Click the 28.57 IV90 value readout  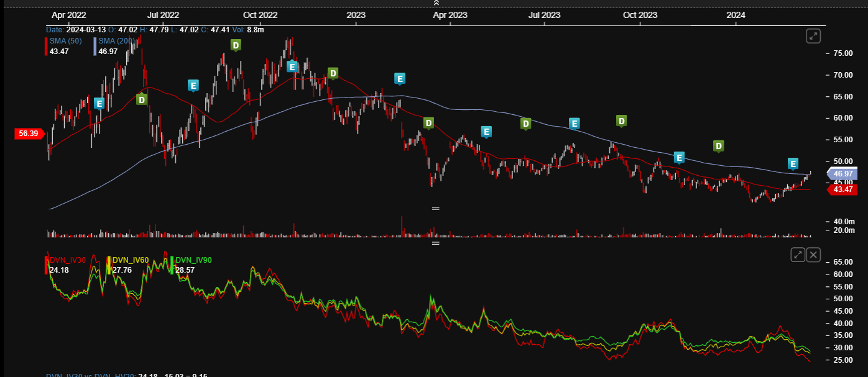[186, 270]
